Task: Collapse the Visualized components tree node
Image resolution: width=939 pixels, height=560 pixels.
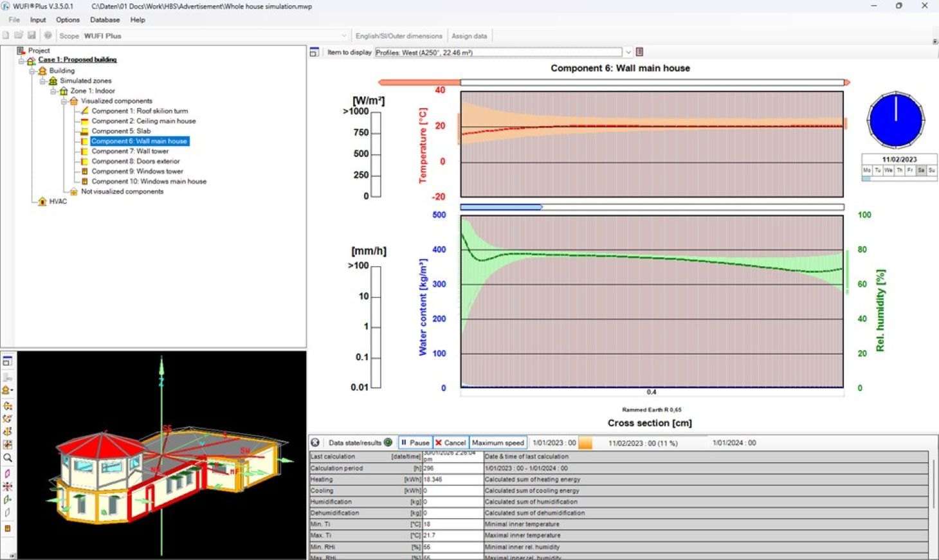Action: pos(64,101)
